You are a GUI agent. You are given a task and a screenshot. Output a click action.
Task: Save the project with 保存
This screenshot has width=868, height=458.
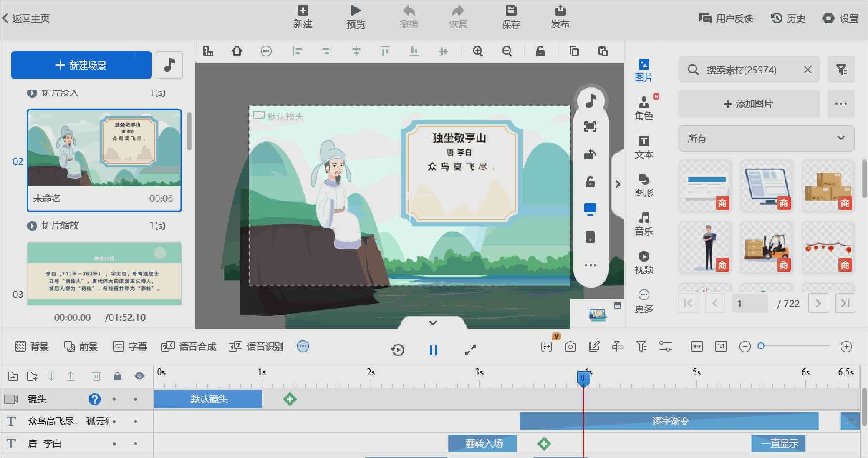click(x=511, y=17)
